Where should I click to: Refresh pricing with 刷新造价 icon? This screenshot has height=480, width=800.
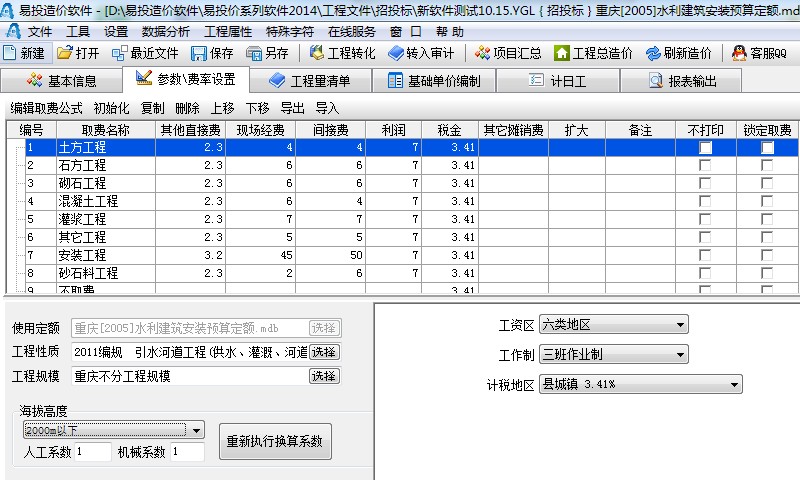tap(679, 53)
